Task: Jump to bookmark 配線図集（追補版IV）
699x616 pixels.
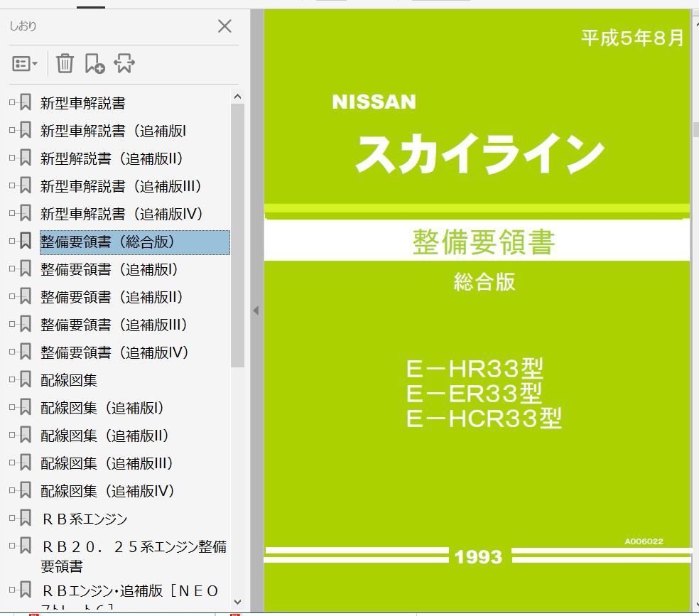Action: click(x=108, y=490)
